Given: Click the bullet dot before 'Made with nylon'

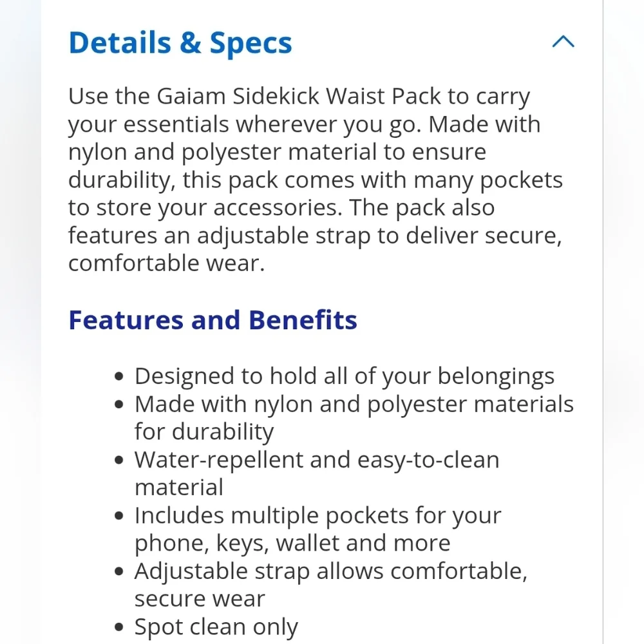Looking at the screenshot, I should point(119,404).
